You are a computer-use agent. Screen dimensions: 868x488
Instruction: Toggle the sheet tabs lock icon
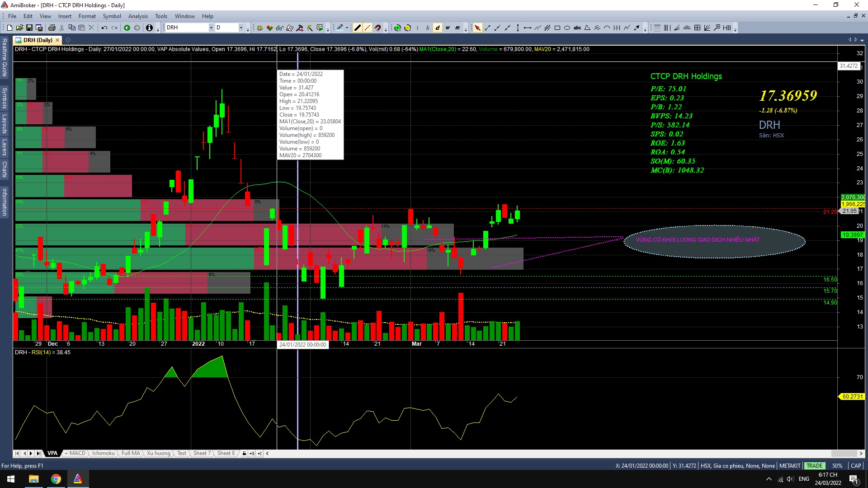244,453
